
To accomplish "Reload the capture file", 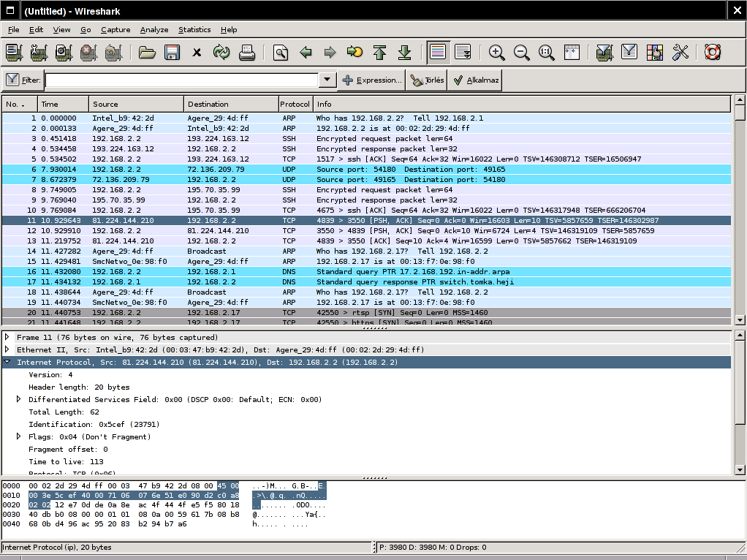I will click(x=221, y=53).
